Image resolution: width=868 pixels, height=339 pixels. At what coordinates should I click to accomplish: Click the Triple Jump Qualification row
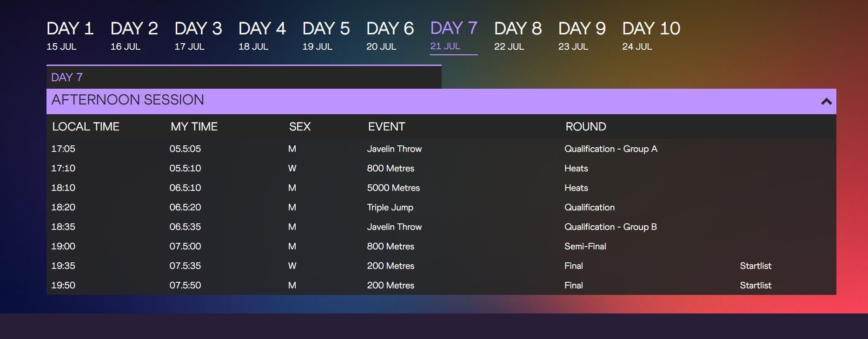(390, 207)
